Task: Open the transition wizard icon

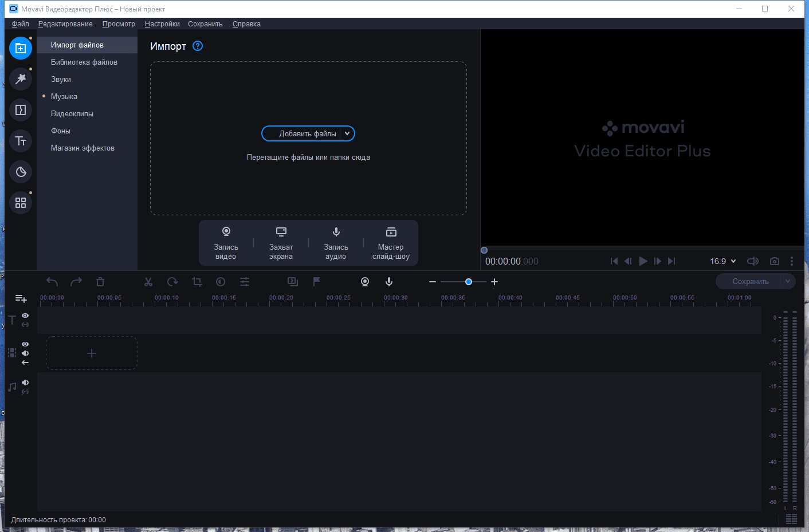Action: pos(293,282)
